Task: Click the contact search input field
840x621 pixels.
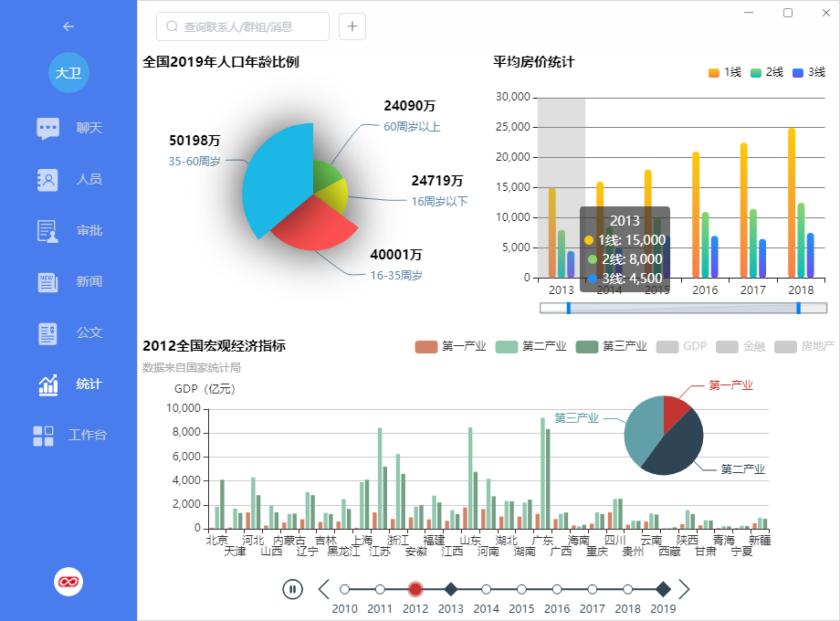Action: (x=243, y=26)
